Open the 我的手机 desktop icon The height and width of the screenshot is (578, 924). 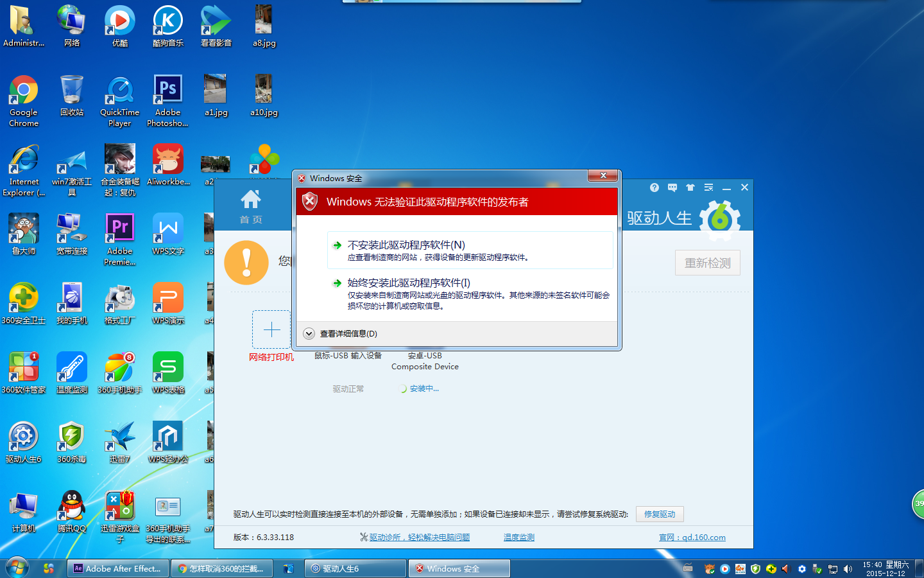[x=72, y=304]
